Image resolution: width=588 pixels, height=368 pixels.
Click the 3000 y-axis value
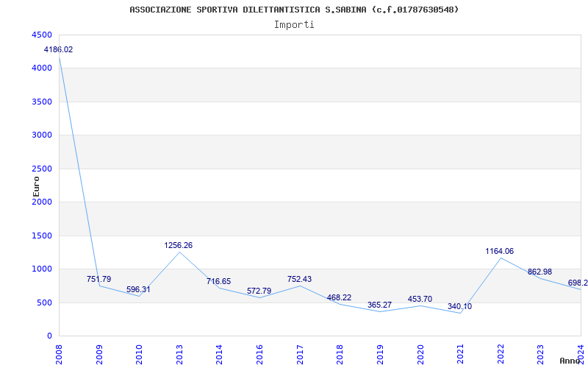pos(43,135)
